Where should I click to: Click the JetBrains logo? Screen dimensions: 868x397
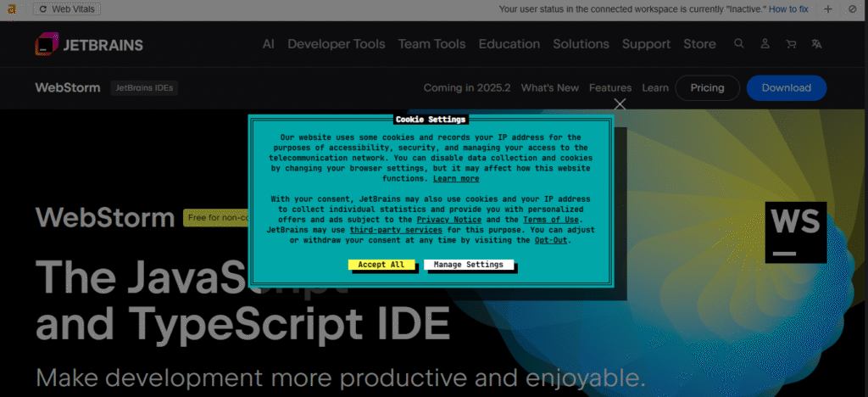tap(88, 44)
